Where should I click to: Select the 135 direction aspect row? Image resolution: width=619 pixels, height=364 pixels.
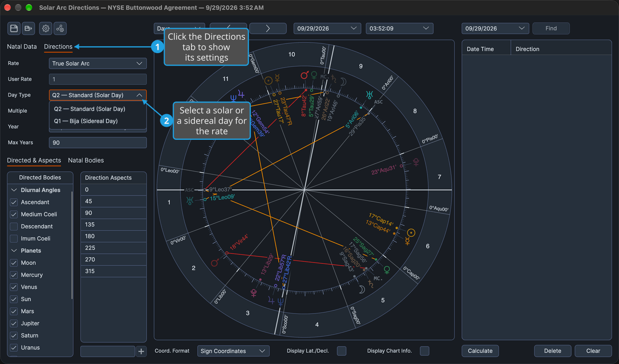point(114,225)
